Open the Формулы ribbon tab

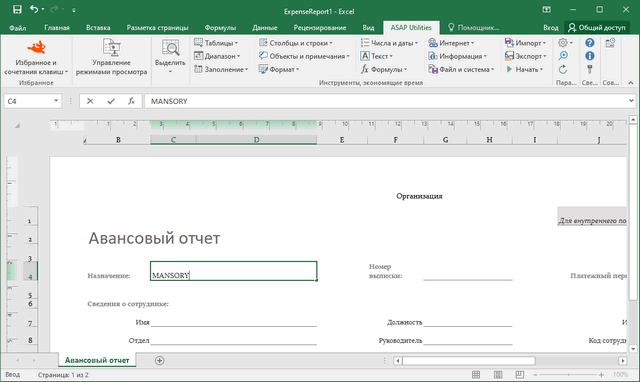tap(220, 28)
